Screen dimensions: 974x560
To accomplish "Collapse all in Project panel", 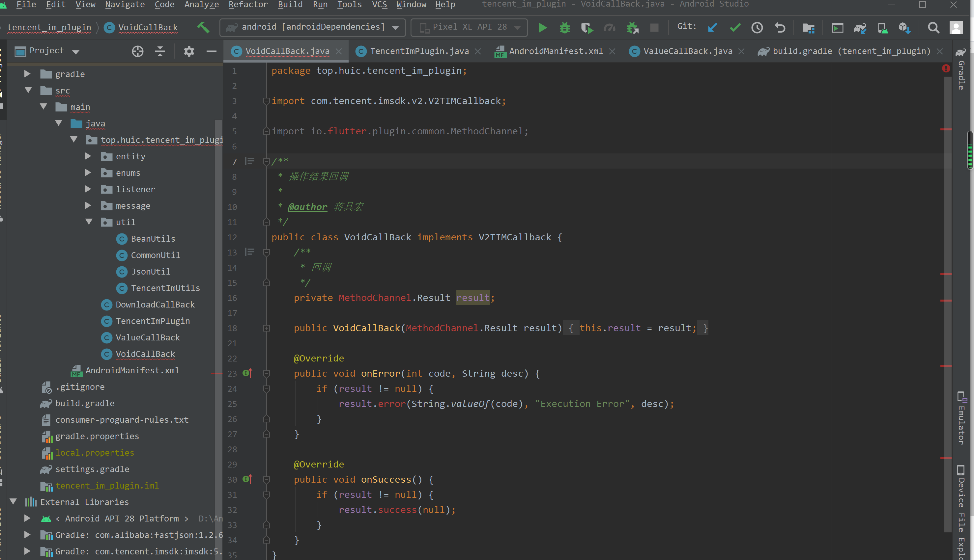I will [x=160, y=51].
